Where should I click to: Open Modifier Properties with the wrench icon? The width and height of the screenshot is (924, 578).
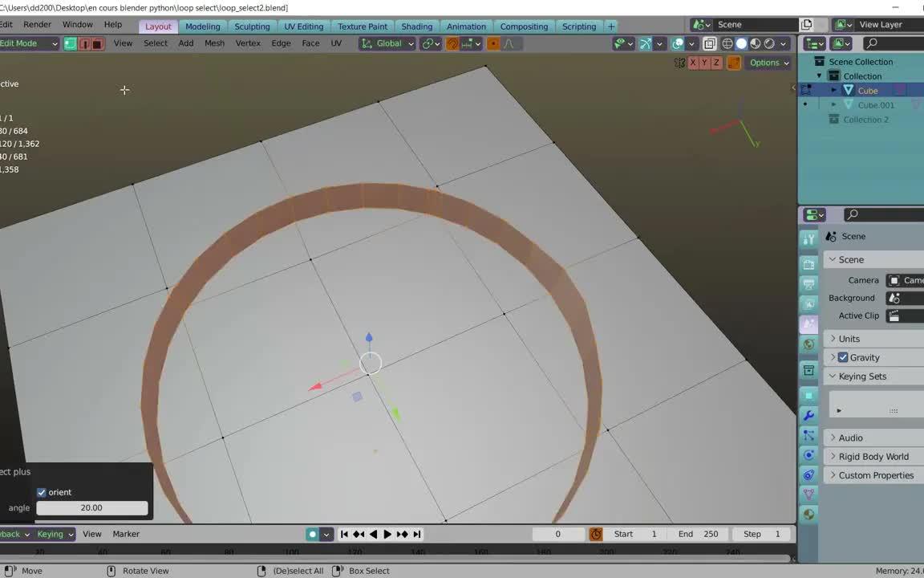(808, 414)
